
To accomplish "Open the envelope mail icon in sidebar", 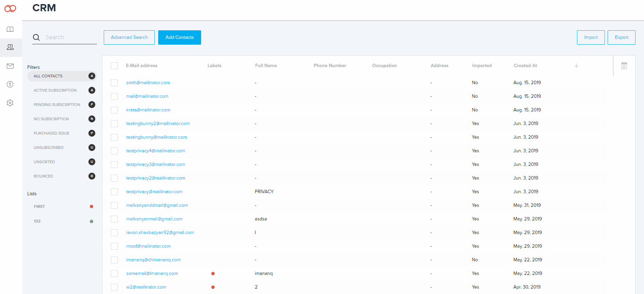I will (x=10, y=66).
